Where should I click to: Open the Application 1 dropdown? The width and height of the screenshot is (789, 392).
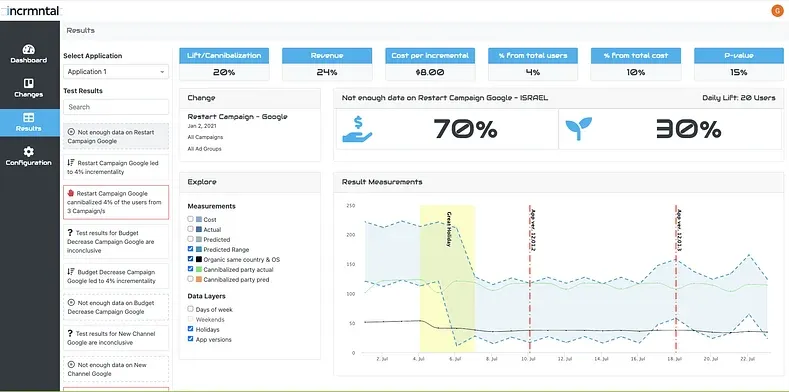tap(116, 71)
